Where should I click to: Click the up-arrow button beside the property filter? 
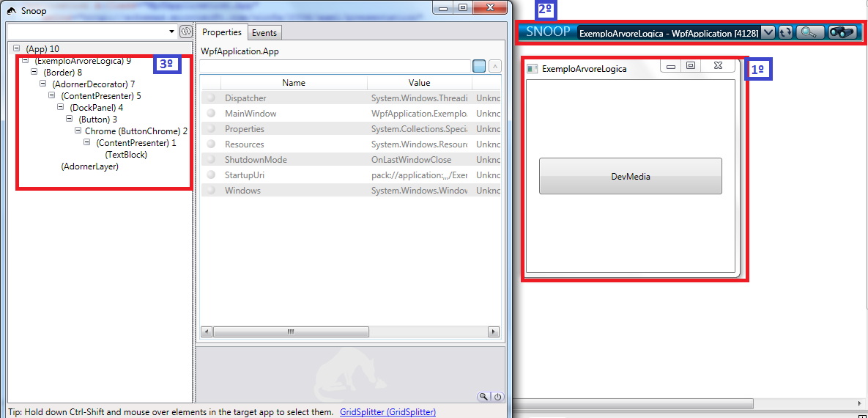click(495, 66)
